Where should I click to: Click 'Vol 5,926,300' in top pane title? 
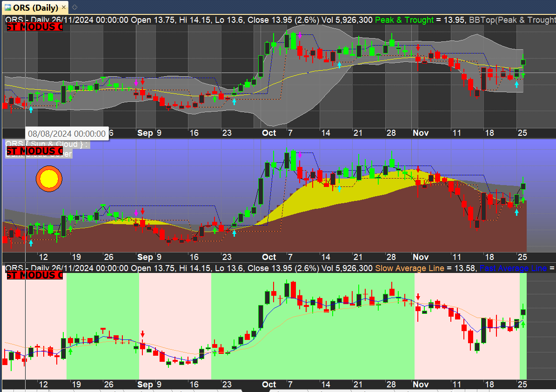point(347,20)
